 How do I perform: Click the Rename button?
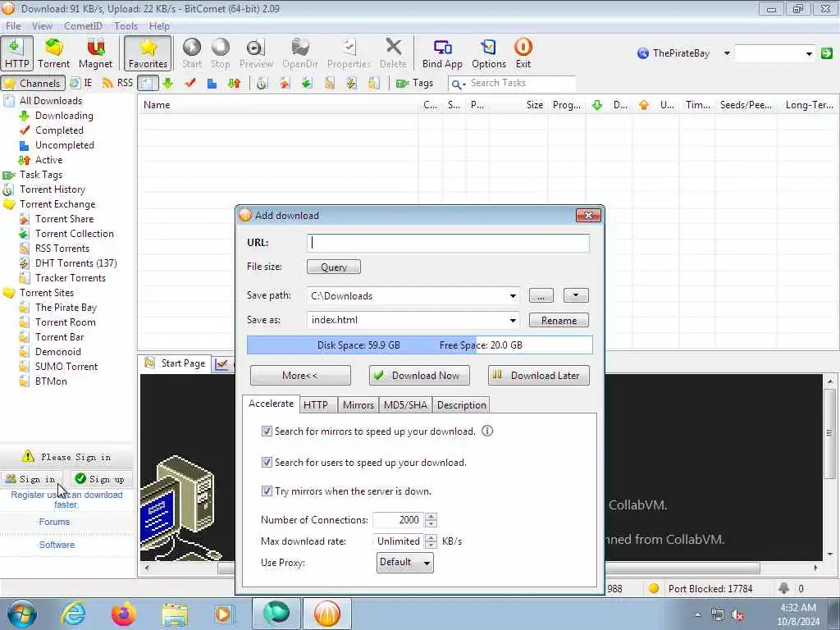(x=559, y=321)
